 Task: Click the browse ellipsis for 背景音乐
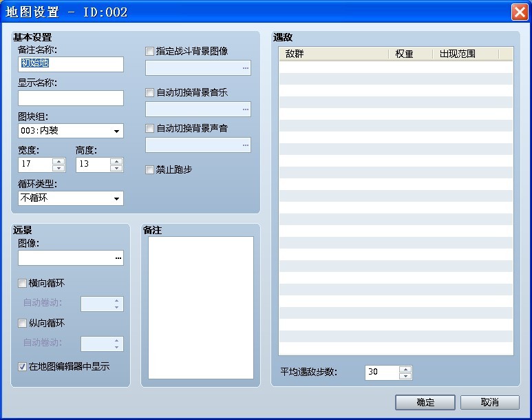coord(246,109)
